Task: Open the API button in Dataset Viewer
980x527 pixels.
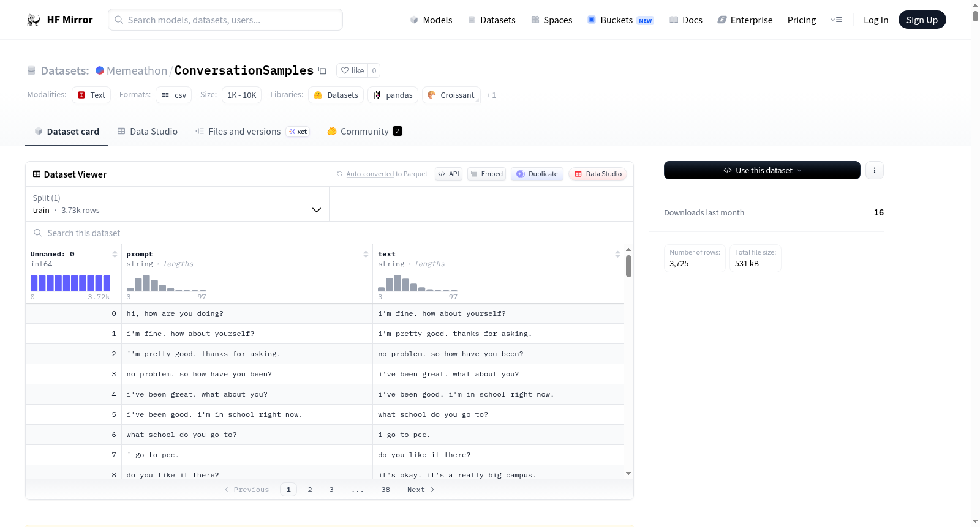Action: click(448, 174)
